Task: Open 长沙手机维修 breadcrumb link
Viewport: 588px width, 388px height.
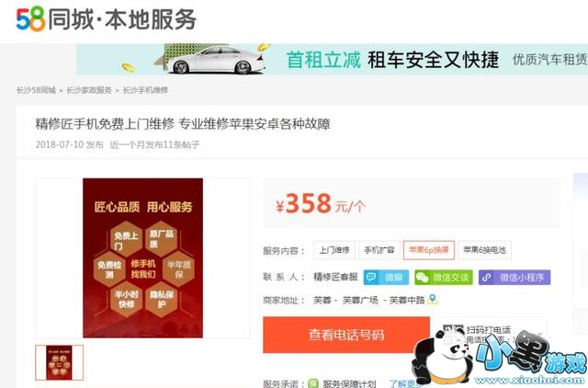Action: coord(145,90)
